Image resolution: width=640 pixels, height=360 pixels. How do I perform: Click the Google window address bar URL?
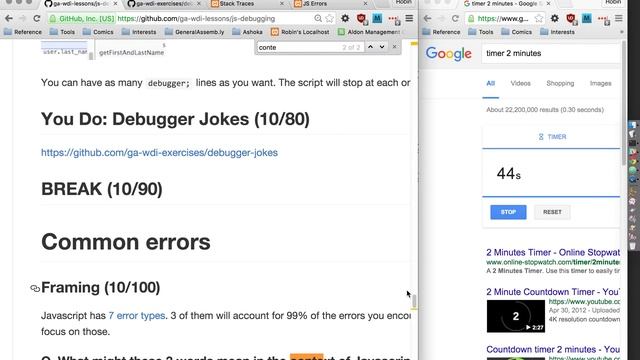coord(503,18)
